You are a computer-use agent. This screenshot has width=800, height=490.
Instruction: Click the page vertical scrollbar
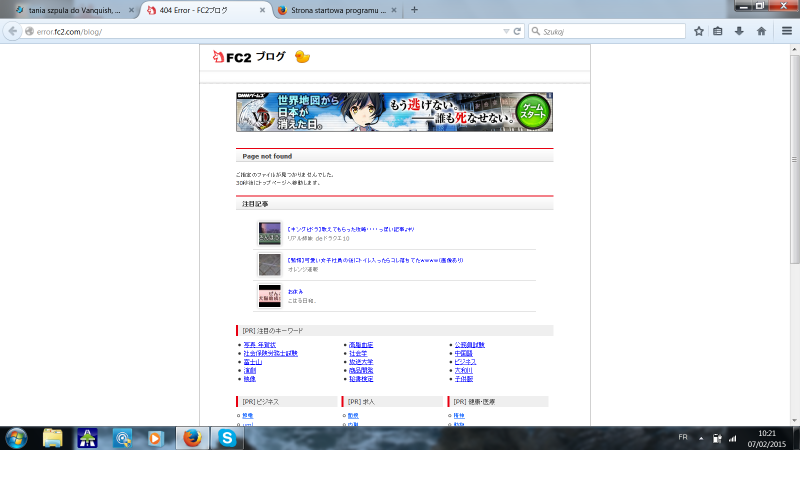tap(794, 200)
